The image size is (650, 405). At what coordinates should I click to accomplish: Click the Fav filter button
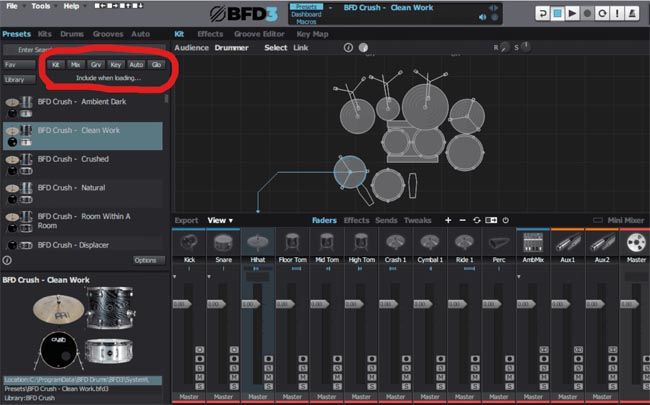click(19, 65)
